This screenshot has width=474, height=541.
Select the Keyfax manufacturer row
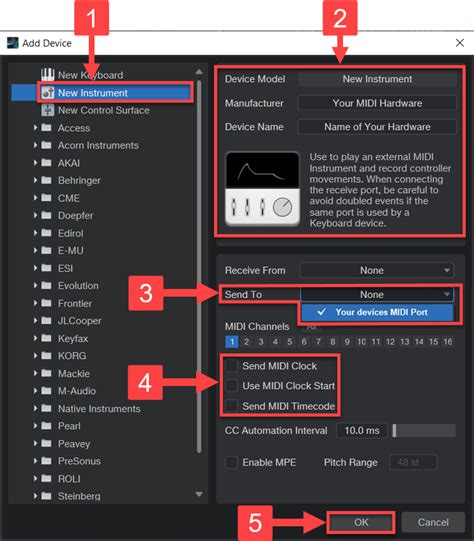(x=101, y=338)
